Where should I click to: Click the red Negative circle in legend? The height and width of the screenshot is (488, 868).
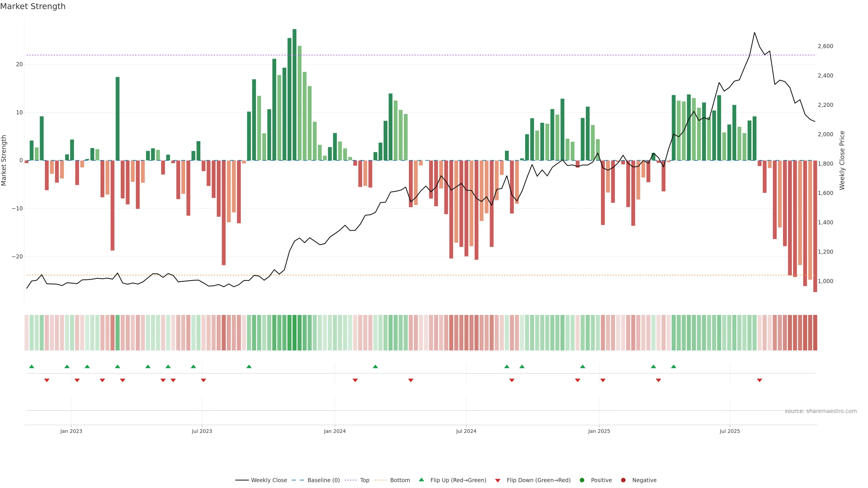tap(623, 480)
